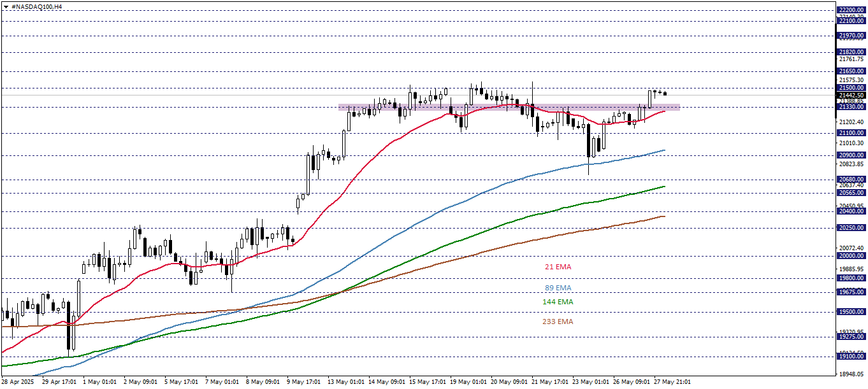This screenshot has height=389, width=868.
Task: Click the 21 May 17:01 time label
Action: click(551, 383)
